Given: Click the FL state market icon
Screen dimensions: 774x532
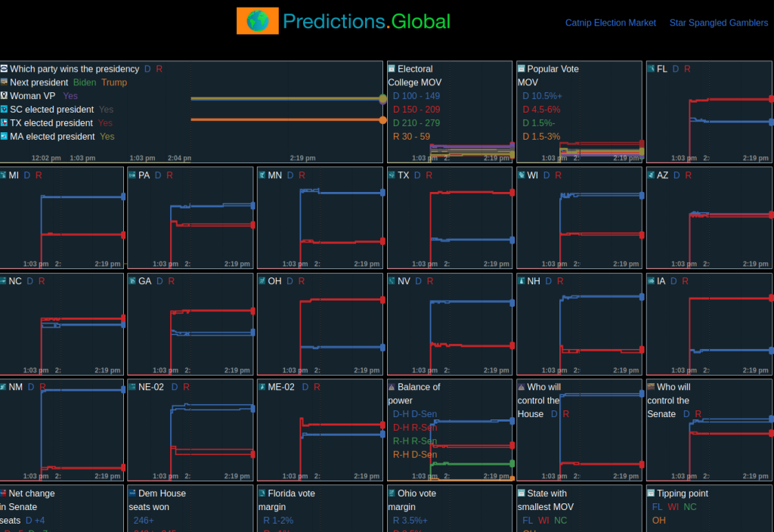Looking at the screenshot, I should point(651,69).
